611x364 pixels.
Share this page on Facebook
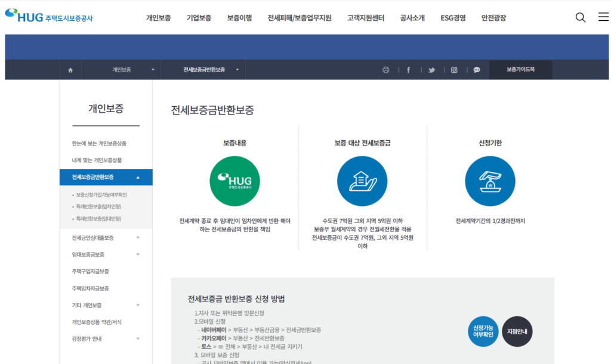(408, 70)
